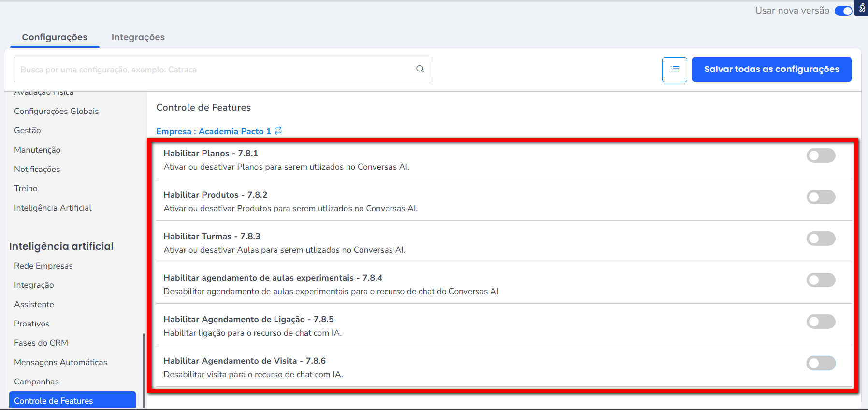Toggle the Usar nova versão switch

(843, 11)
